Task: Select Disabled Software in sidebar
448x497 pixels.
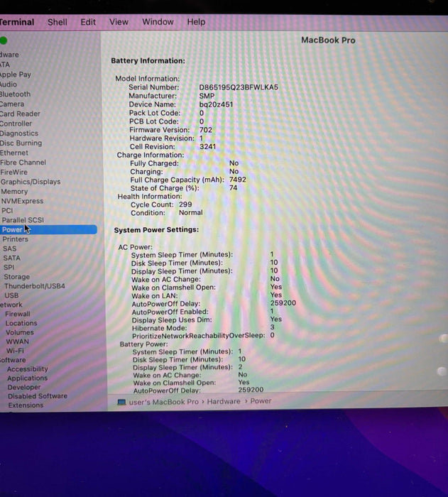Action: pos(38,396)
